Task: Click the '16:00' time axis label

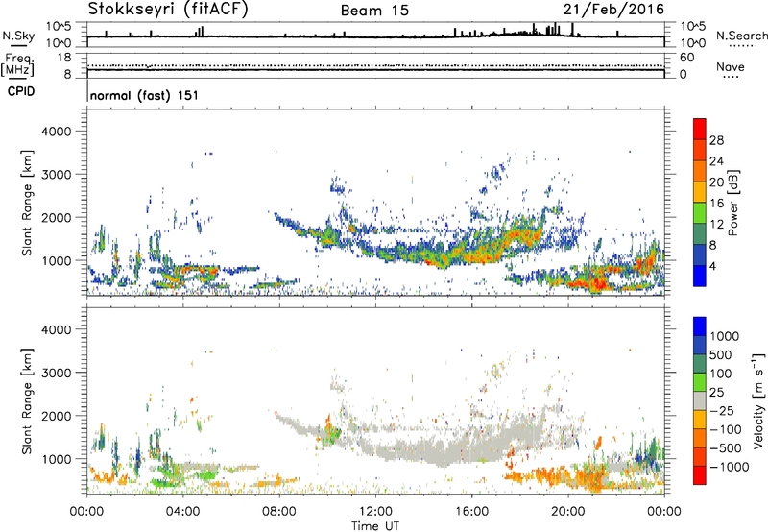Action: tap(471, 512)
